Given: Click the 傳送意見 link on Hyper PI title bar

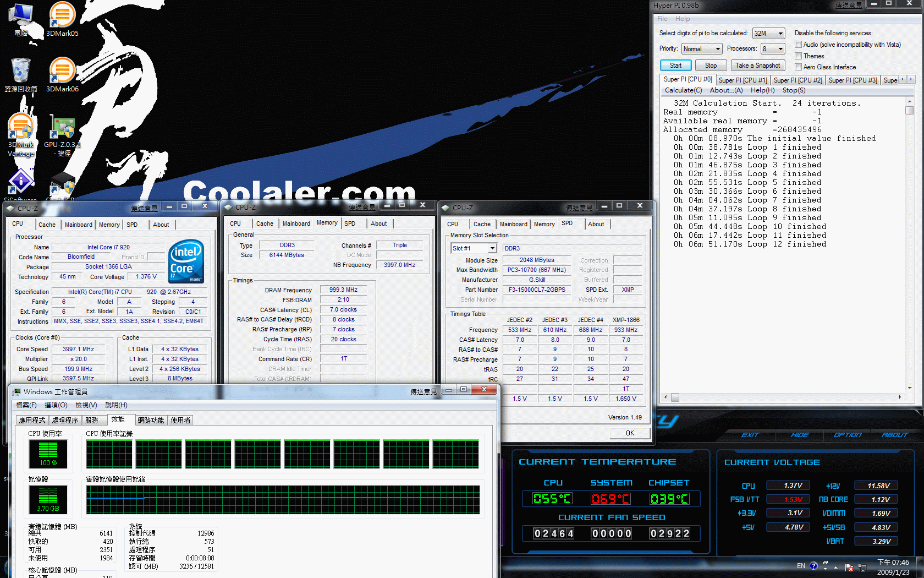Looking at the screenshot, I should tap(849, 6).
